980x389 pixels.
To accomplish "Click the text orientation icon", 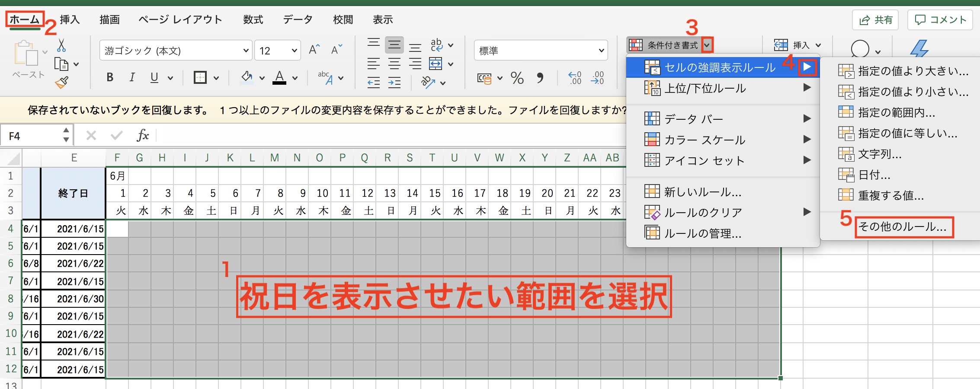I will click(x=429, y=82).
